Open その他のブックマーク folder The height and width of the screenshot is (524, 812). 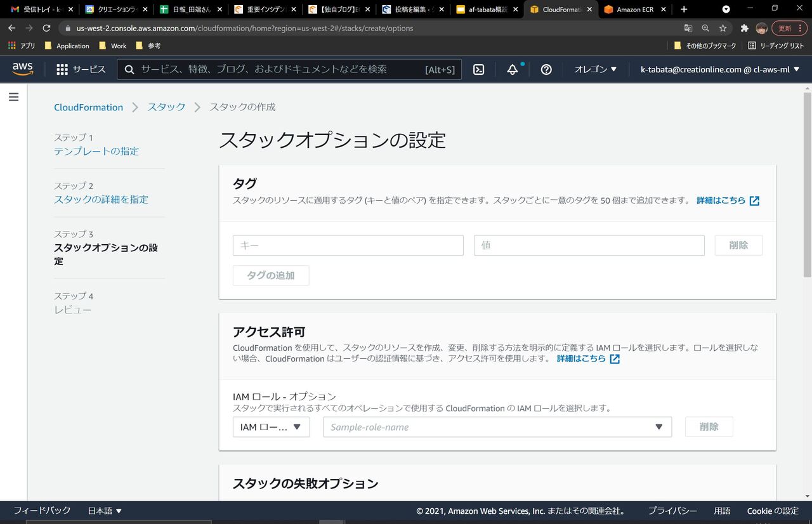pos(705,46)
